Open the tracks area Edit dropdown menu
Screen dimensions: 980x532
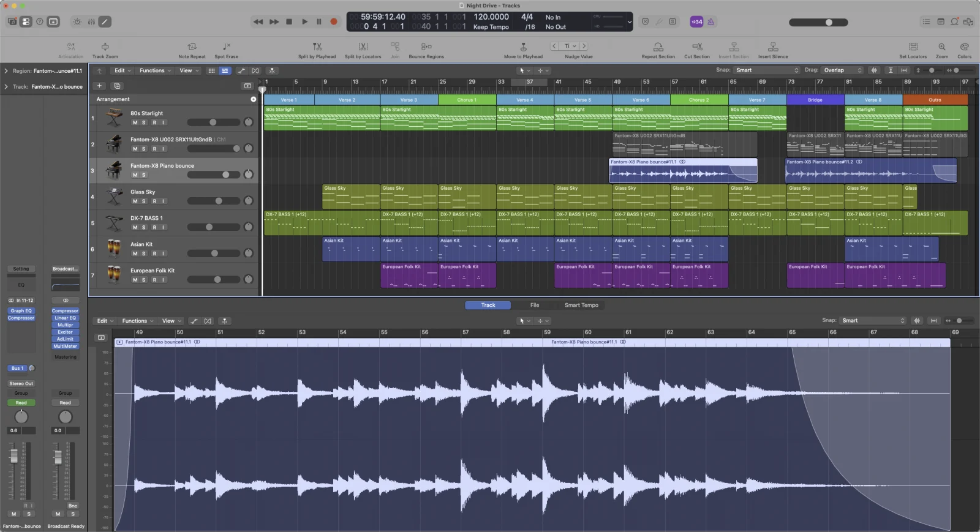click(x=123, y=70)
